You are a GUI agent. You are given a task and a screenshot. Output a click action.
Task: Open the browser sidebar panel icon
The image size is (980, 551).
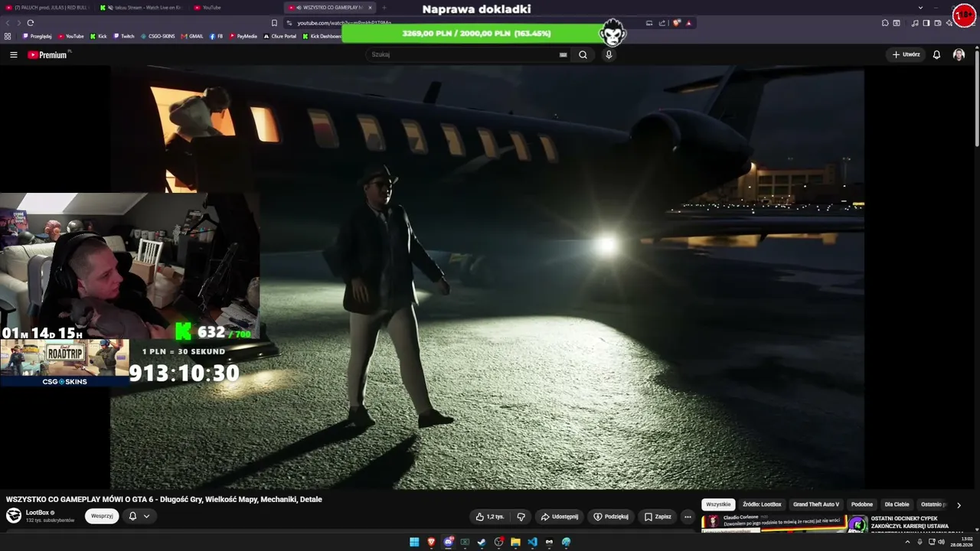click(x=926, y=23)
